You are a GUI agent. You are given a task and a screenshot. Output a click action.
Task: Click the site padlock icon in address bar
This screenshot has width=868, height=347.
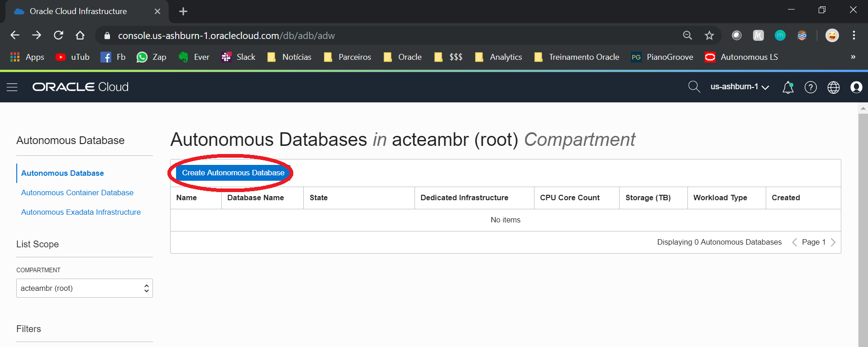coord(107,35)
